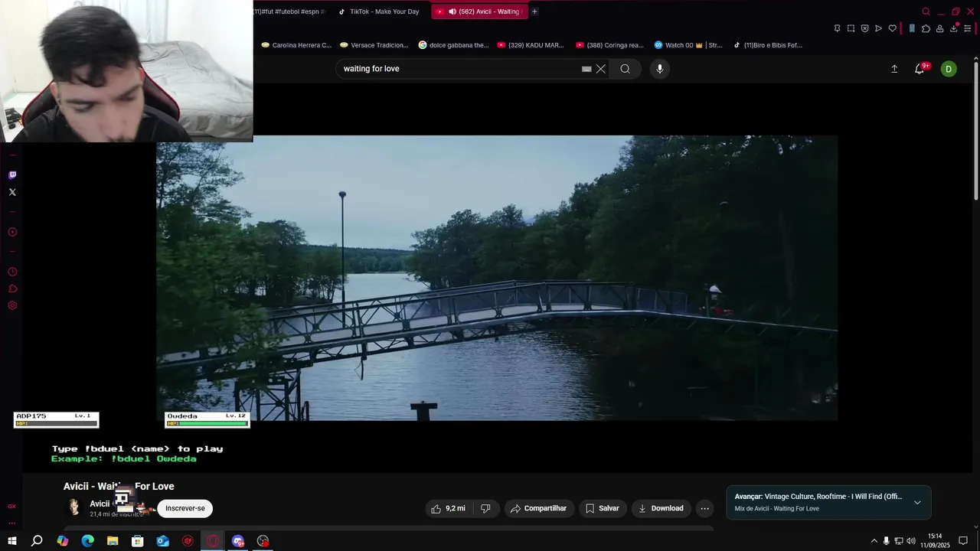Show hidden system tray icons

coord(874,541)
